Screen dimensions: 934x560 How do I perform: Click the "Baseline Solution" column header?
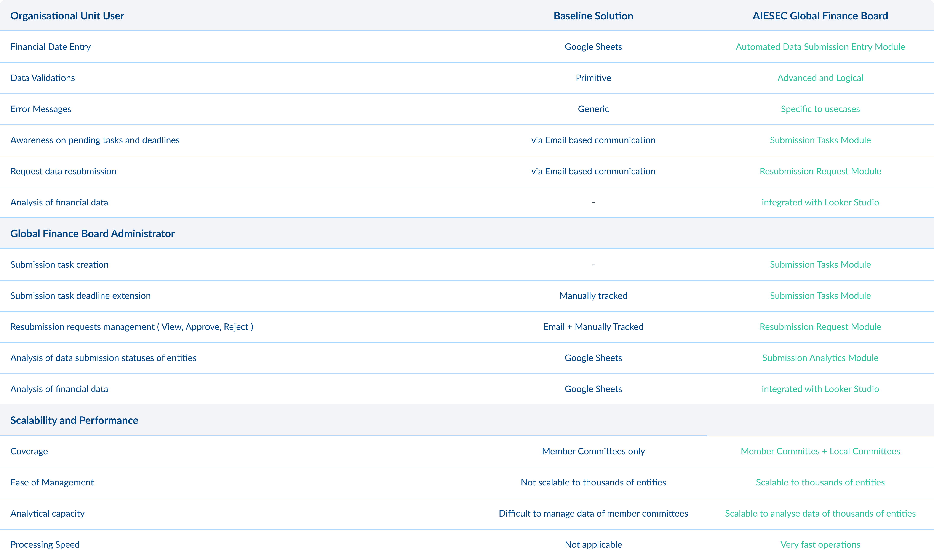(x=593, y=16)
